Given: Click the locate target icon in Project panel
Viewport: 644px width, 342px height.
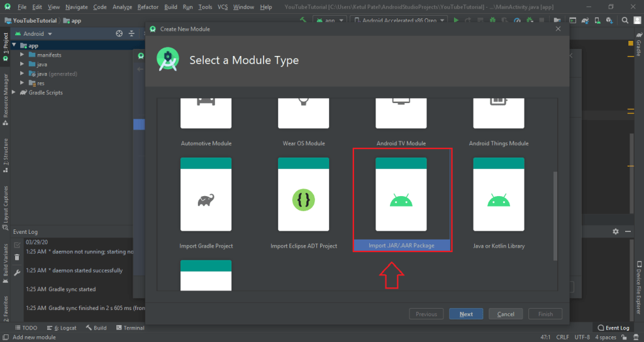Looking at the screenshot, I should pyautogui.click(x=119, y=33).
